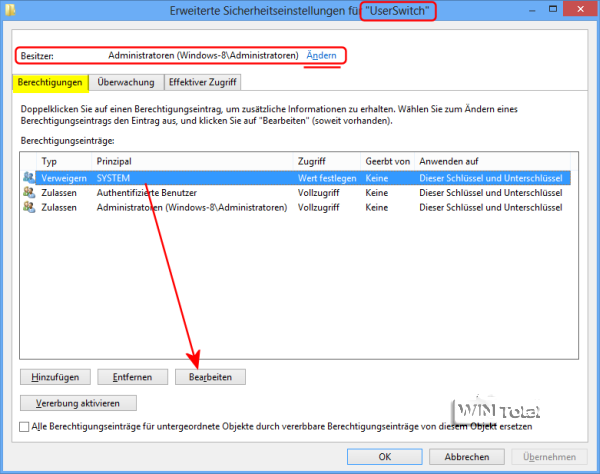Click Keine in the Authentifizierte Benutzer row
Screen dimensions: 600x474
377,193
